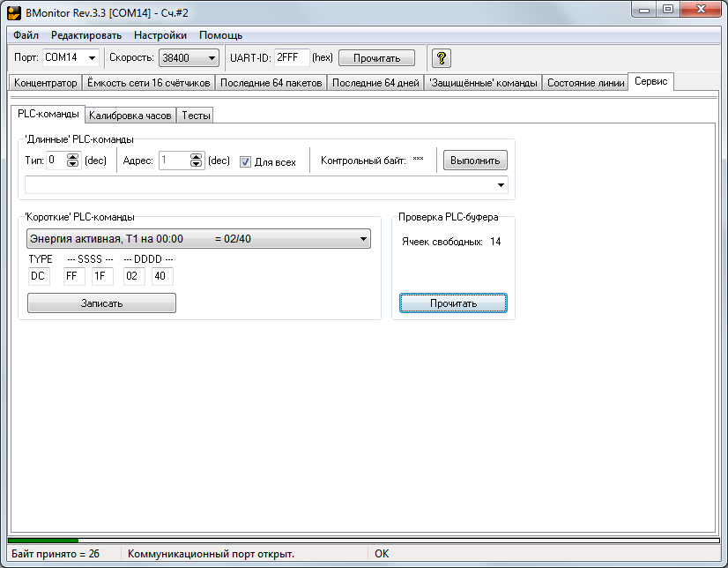The height and width of the screenshot is (568, 728).
Task: Click 'Коммуникационный порт открыт.' status text
Action: (x=211, y=554)
